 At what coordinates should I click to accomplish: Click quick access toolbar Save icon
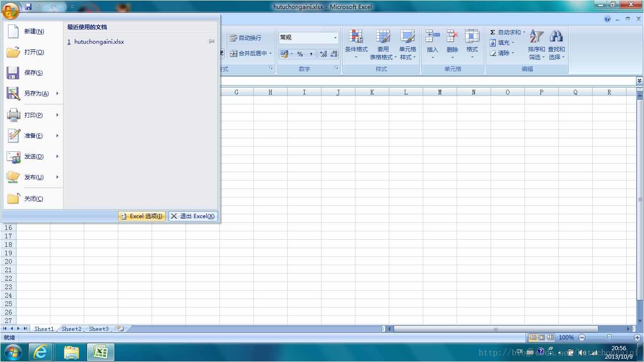pyautogui.click(x=28, y=7)
